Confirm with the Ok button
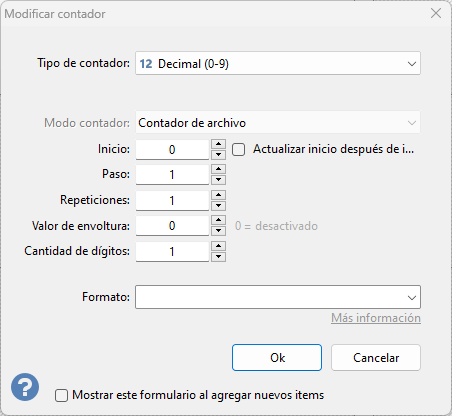 (x=277, y=358)
